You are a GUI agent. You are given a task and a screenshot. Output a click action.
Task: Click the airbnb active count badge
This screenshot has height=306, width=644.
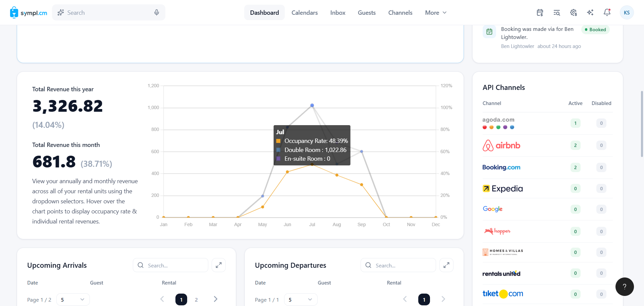coord(575,145)
